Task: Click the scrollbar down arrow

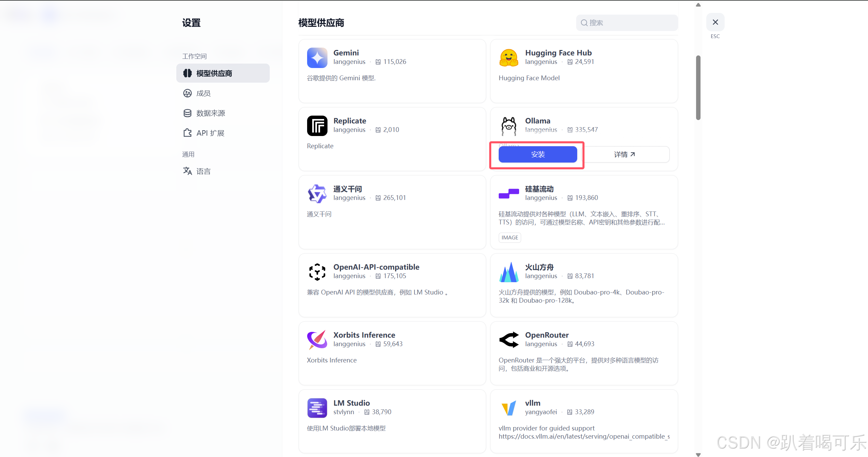Action: pyautogui.click(x=698, y=454)
